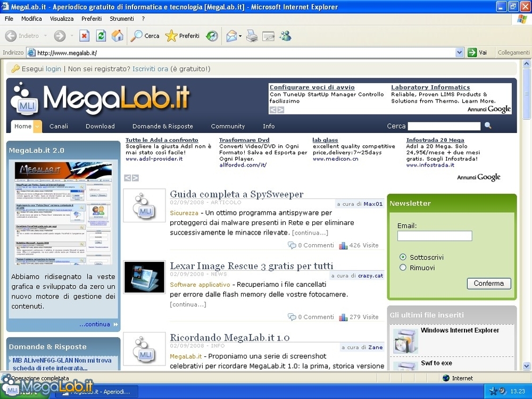Click the MegaLab.it taskbar window button

[97, 392]
